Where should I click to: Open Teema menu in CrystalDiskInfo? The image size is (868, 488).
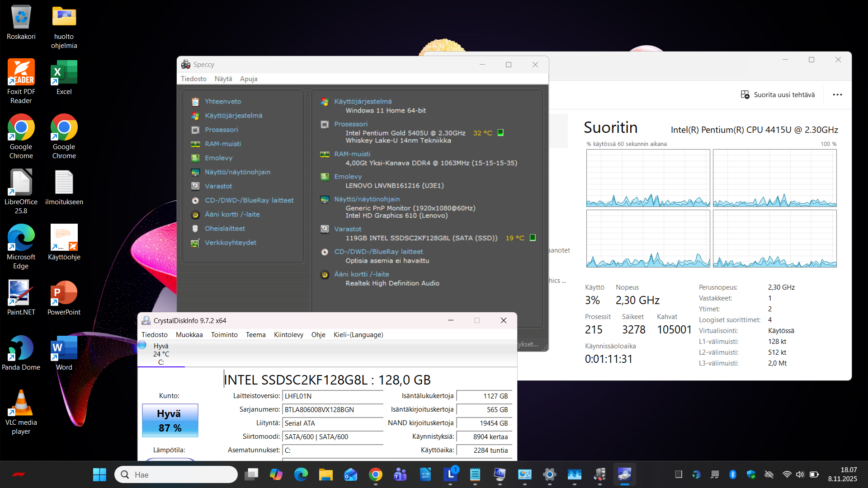(x=255, y=335)
